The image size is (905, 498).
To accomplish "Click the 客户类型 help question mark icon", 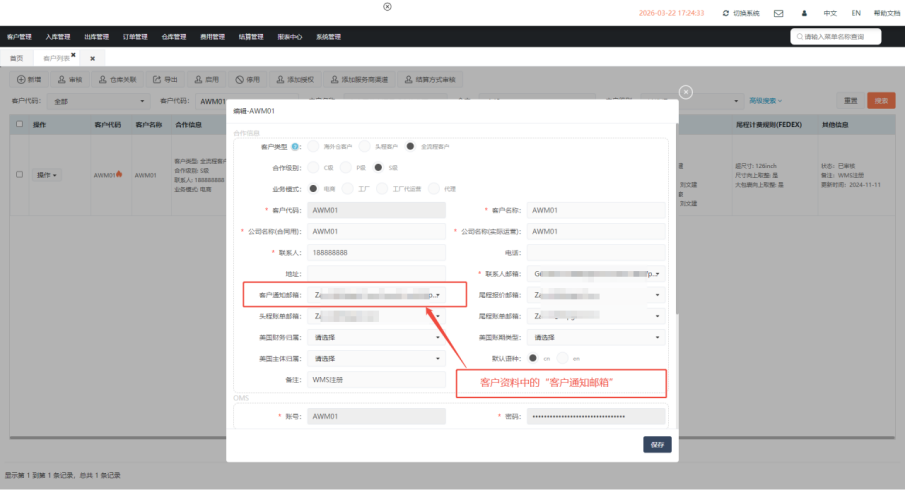I will [295, 147].
